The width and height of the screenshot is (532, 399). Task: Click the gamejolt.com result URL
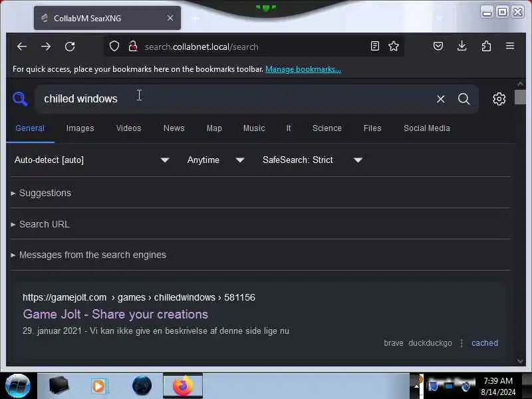pyautogui.click(x=139, y=297)
